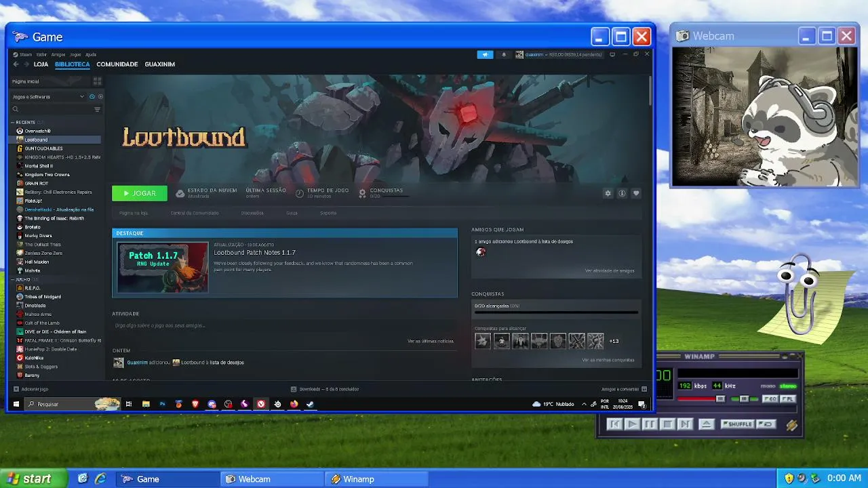Open the GUAXINIM profile tab
This screenshot has height=488, width=868.
pyautogui.click(x=160, y=64)
